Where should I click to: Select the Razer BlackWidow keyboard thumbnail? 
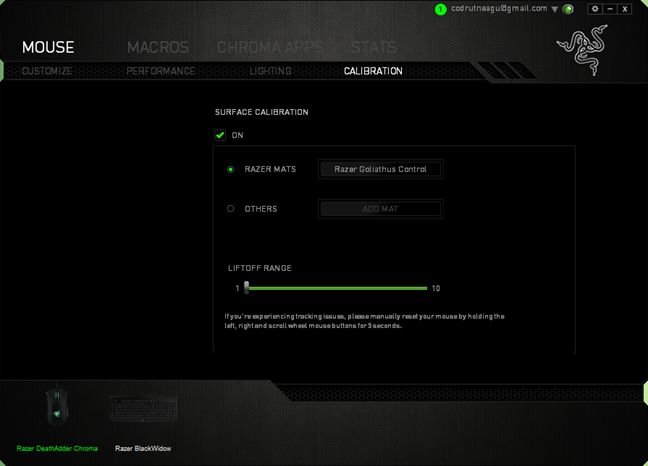click(x=143, y=408)
